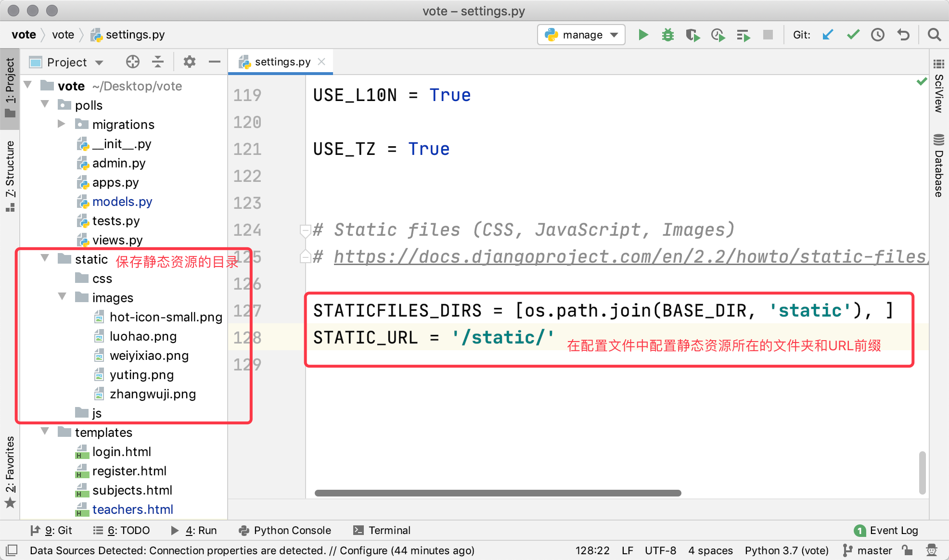This screenshot has height=560, width=949.
Task: Open Project panel settings gear
Action: 190,62
